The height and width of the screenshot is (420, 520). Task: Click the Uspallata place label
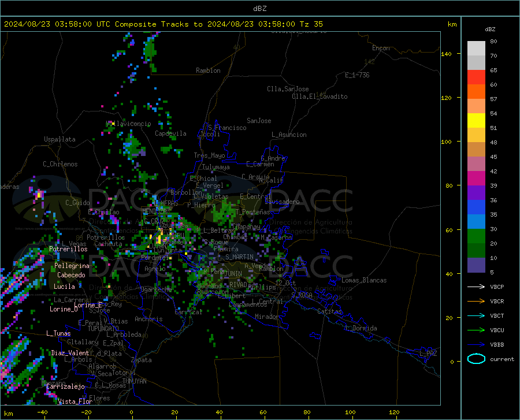click(x=60, y=139)
